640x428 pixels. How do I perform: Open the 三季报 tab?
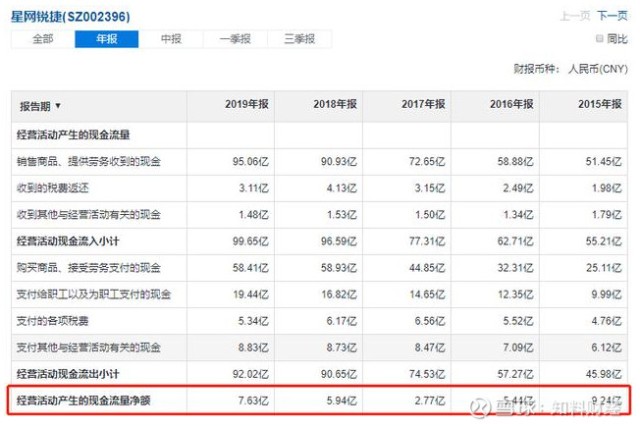299,39
